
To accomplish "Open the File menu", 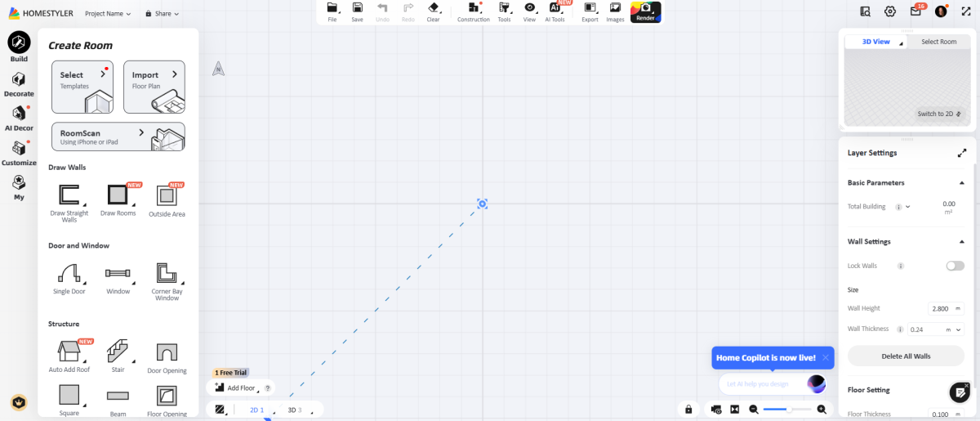I will (332, 11).
